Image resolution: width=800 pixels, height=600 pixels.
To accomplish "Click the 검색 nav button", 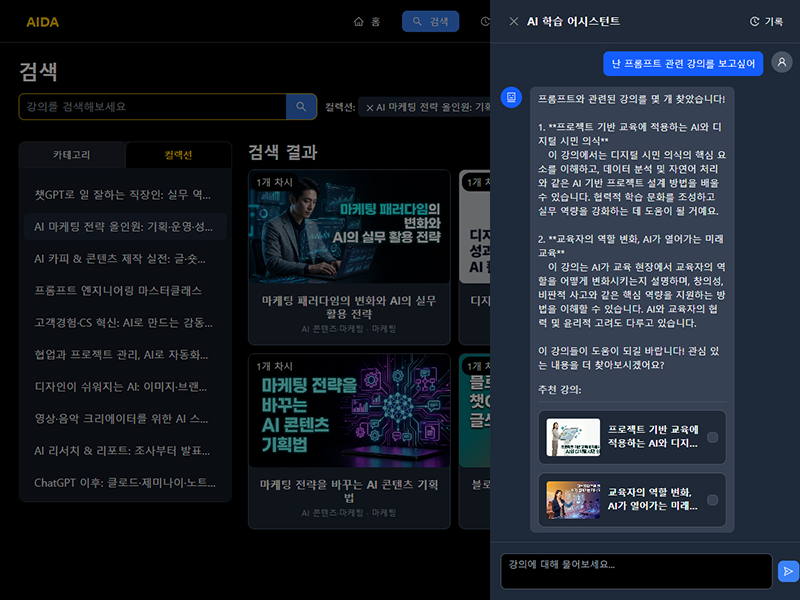I will (430, 21).
